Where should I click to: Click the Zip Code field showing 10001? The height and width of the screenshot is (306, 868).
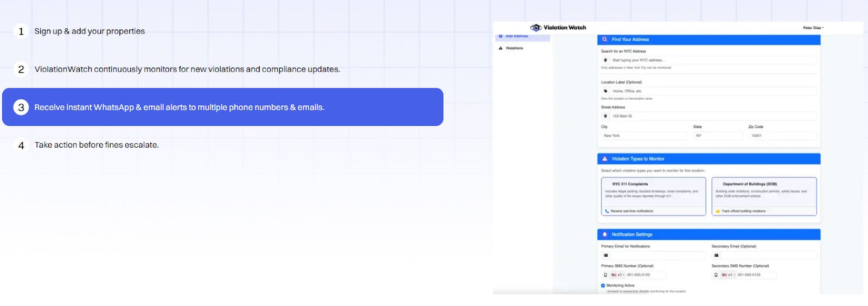782,136
